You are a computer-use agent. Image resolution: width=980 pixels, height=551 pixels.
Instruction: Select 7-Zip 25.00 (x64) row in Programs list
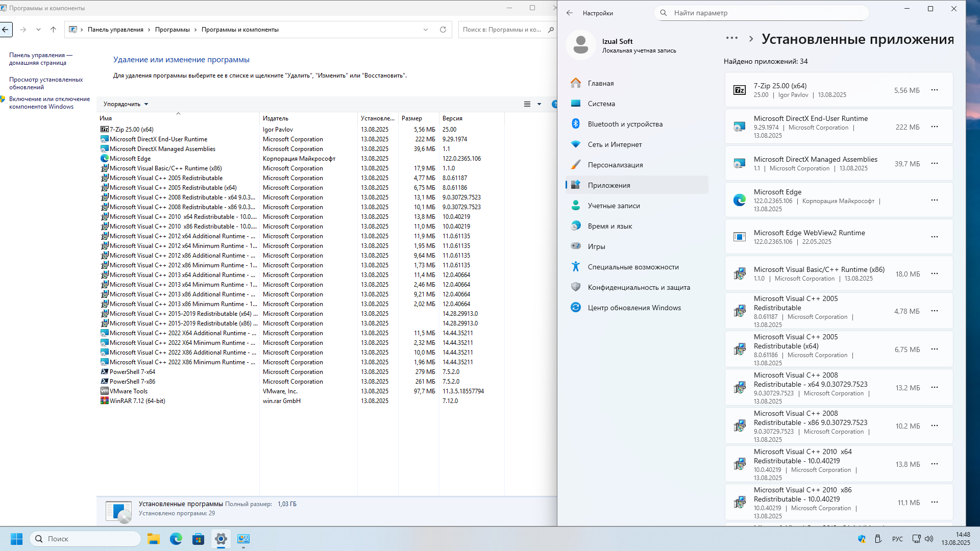coord(301,130)
